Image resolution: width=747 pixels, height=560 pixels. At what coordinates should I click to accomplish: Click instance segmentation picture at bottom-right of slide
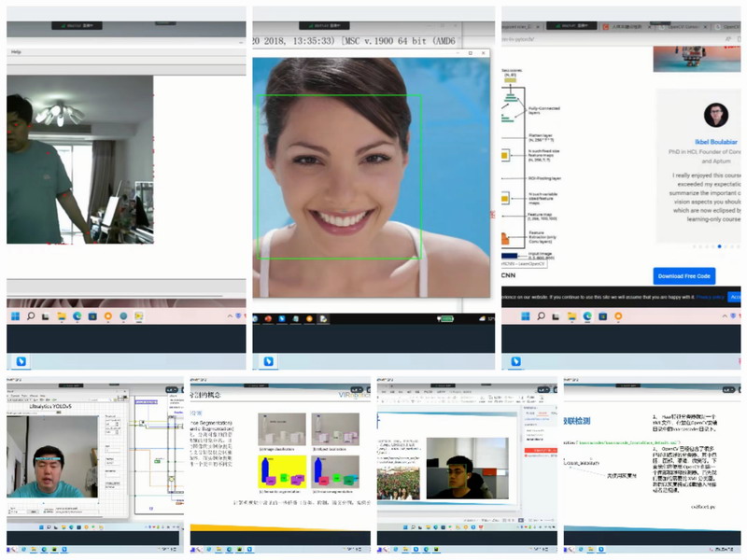click(335, 471)
